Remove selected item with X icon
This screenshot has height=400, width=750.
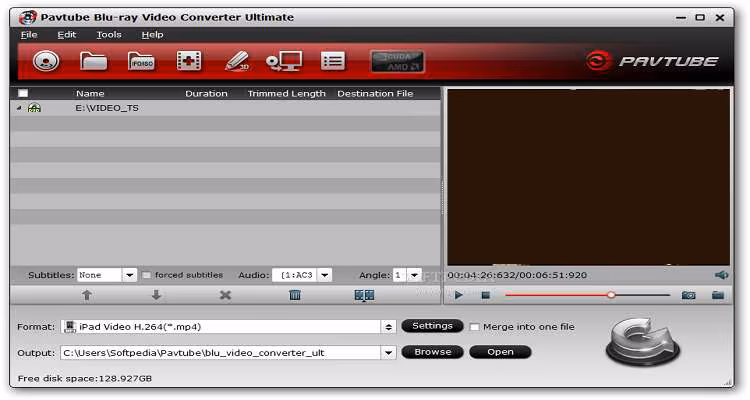click(225, 295)
